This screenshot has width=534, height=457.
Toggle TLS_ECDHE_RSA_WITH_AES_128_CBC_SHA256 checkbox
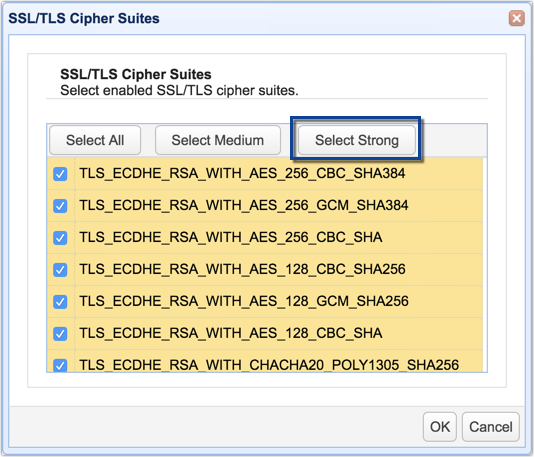(60, 270)
